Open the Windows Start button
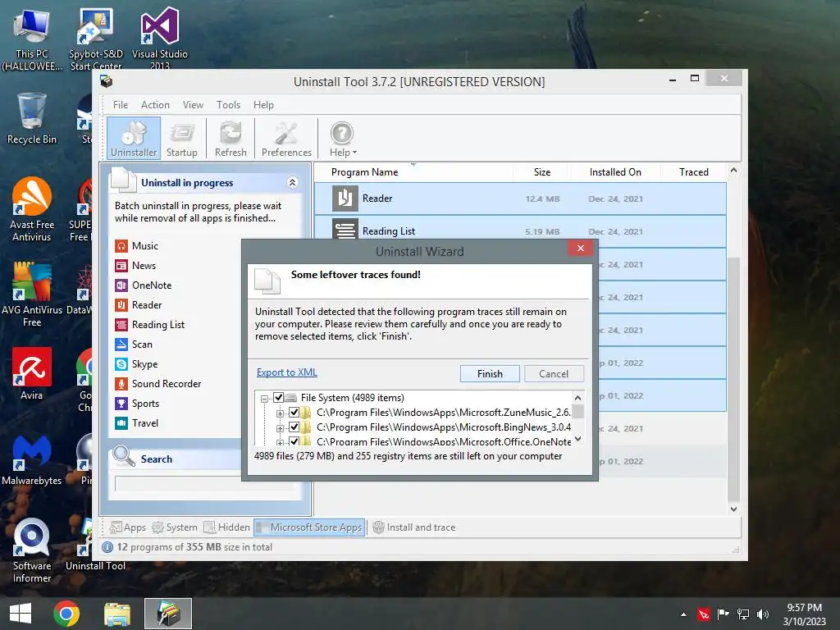 click(x=21, y=614)
